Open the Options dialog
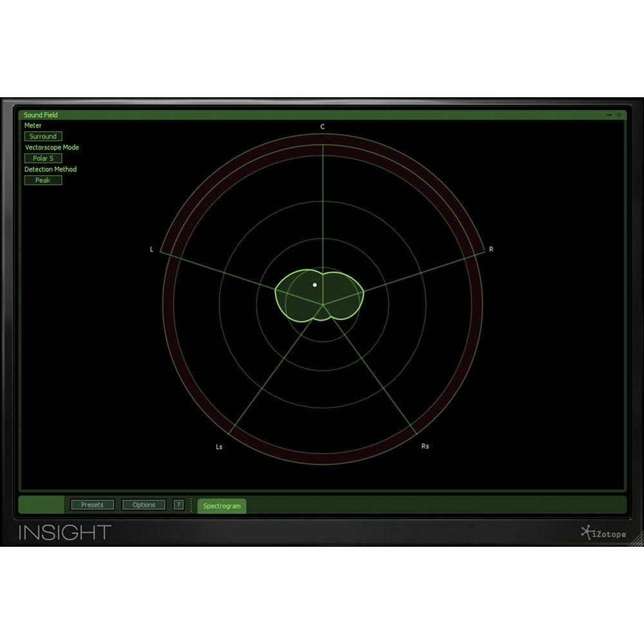This screenshot has width=644, height=644. click(144, 505)
